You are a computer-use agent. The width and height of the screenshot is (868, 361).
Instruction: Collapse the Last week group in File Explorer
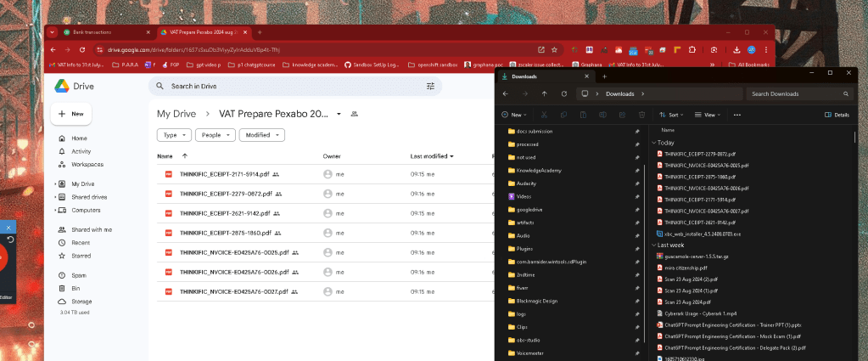point(654,245)
